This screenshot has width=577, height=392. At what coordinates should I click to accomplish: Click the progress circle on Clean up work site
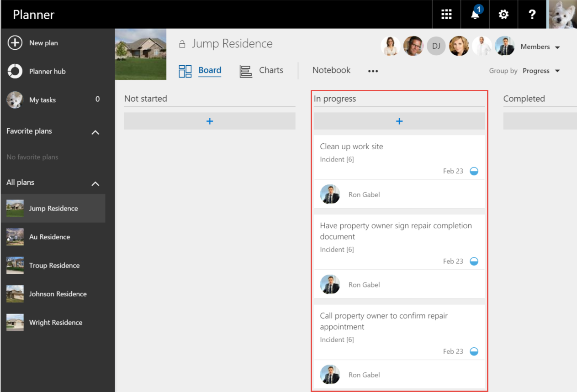click(x=474, y=171)
